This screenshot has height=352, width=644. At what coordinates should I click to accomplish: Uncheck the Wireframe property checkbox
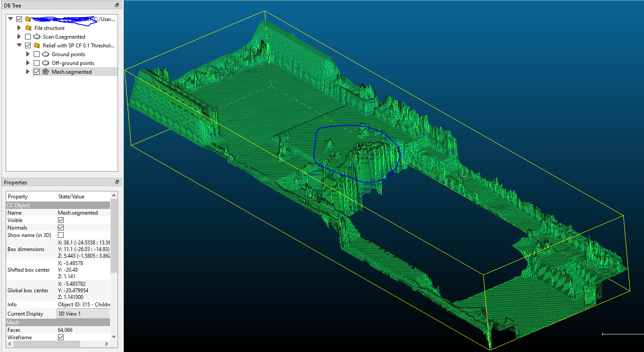point(61,338)
